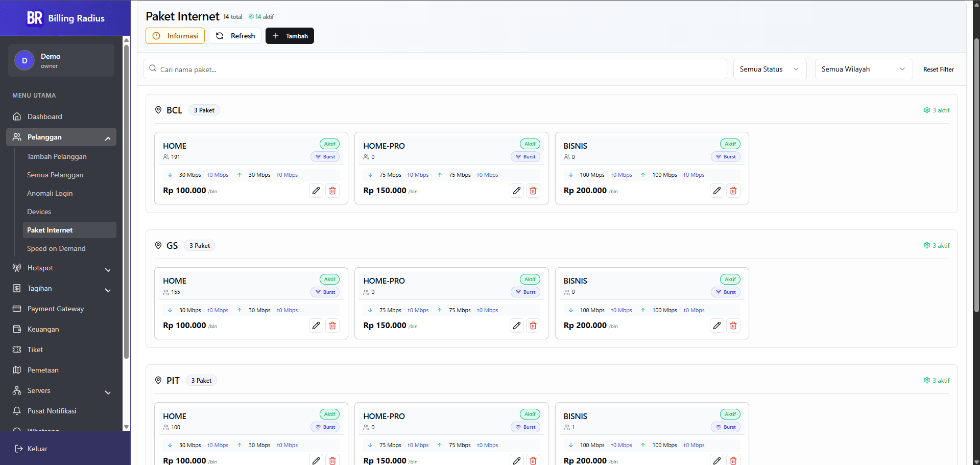Click the BCL 3 Paket badge
980x465 pixels.
pos(204,110)
